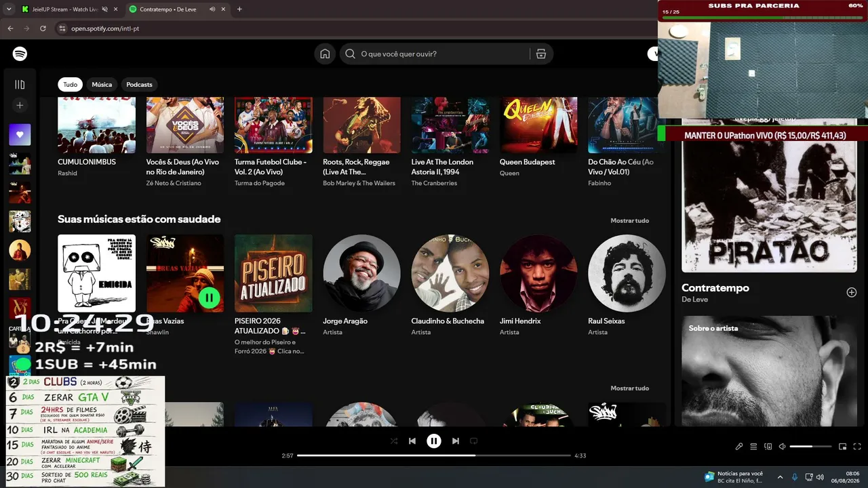Click De Leve artist name under Contratempo
868x488 pixels.
tap(694, 300)
